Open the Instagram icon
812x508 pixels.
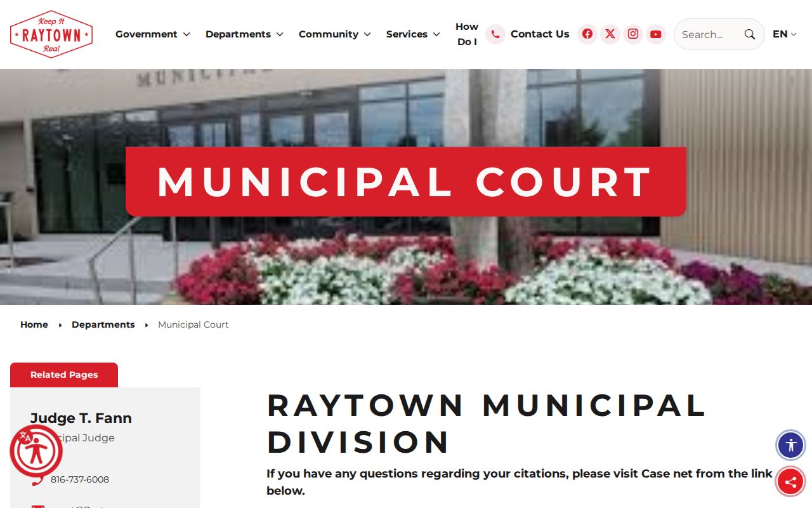[633, 34]
